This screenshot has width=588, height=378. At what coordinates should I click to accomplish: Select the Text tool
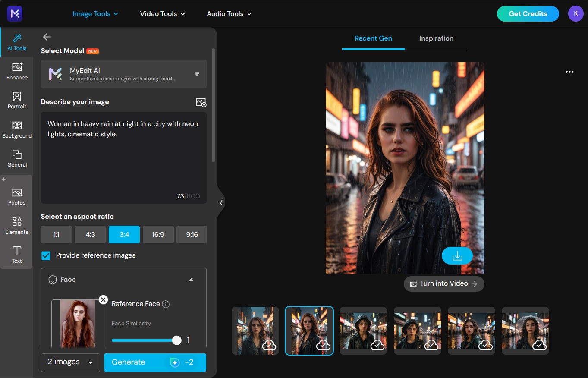click(16, 254)
